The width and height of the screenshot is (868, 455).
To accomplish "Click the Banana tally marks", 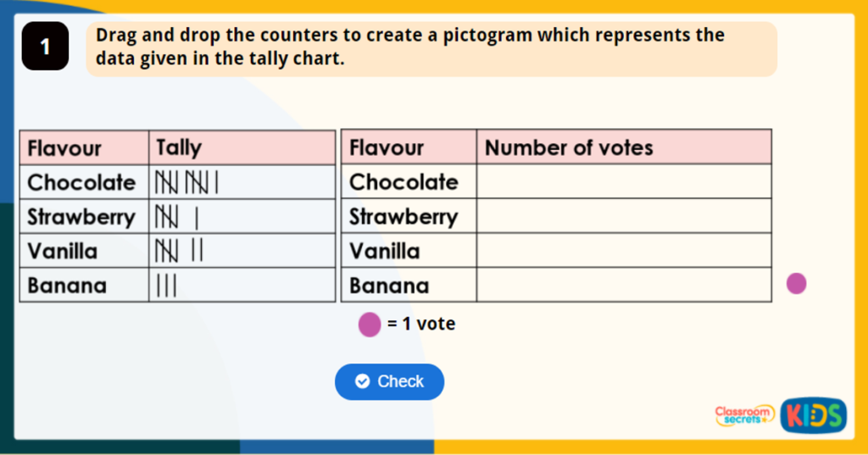I will point(165,286).
